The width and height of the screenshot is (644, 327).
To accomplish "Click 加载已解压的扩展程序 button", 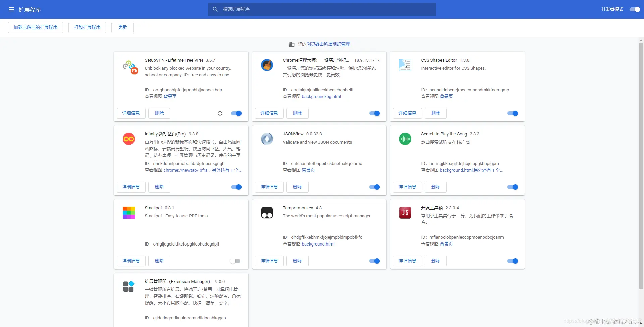I will pyautogui.click(x=36, y=28).
